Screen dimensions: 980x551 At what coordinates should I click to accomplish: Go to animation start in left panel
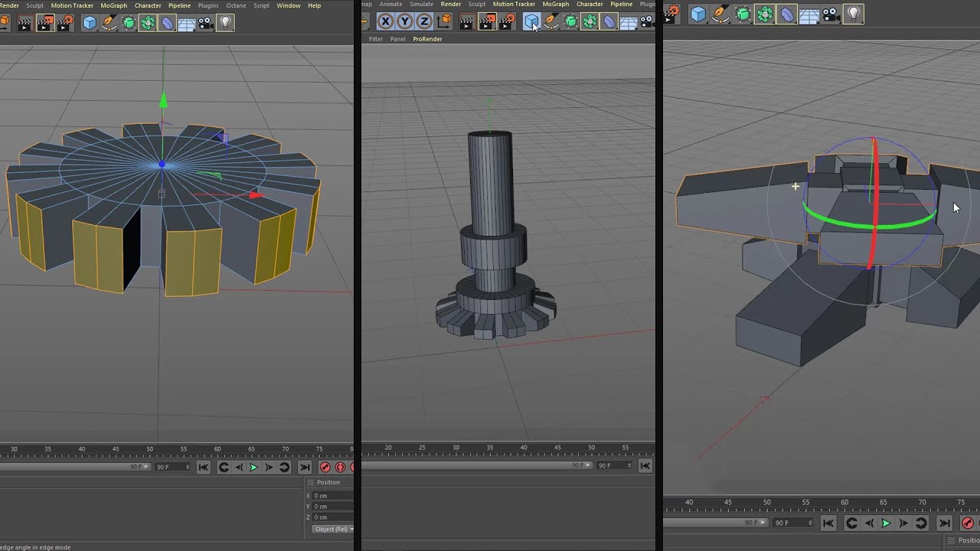203,468
